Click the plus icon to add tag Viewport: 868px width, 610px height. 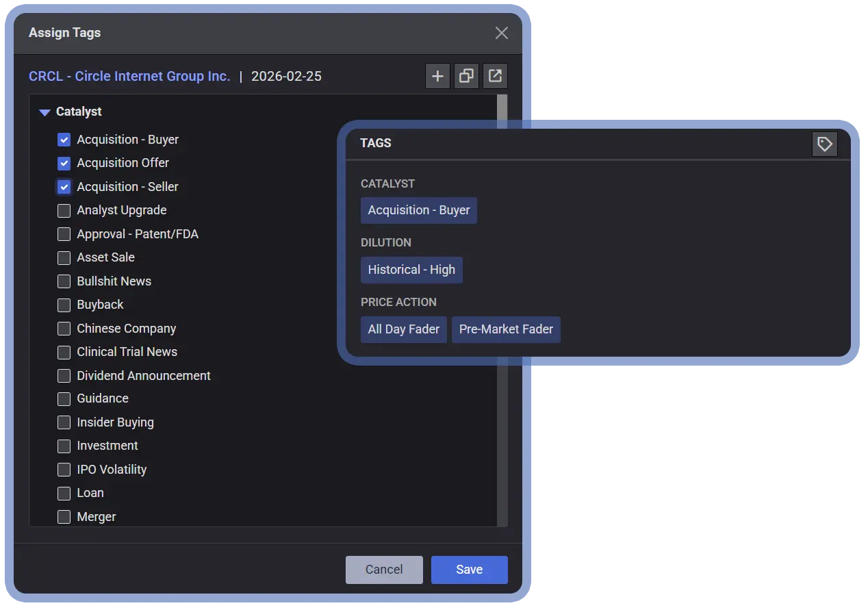[x=437, y=76]
